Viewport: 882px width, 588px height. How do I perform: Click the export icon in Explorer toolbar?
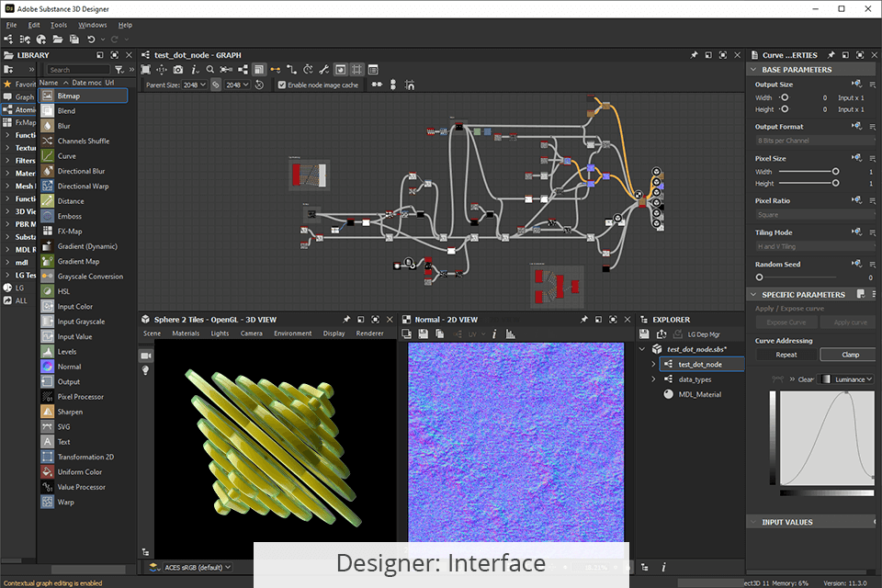(x=661, y=334)
